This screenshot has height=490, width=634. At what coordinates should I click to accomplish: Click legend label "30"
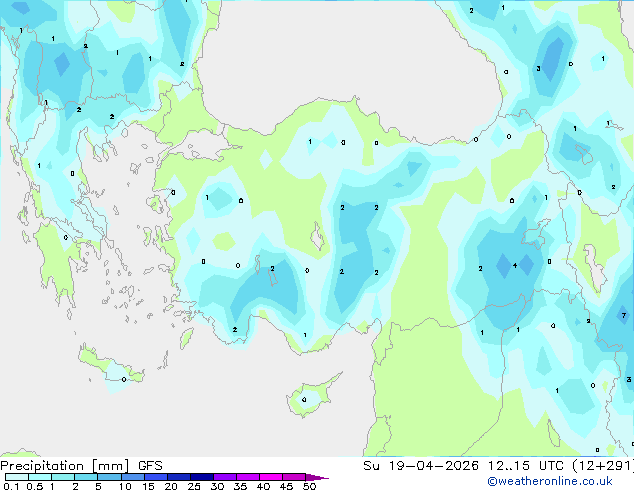(x=217, y=486)
